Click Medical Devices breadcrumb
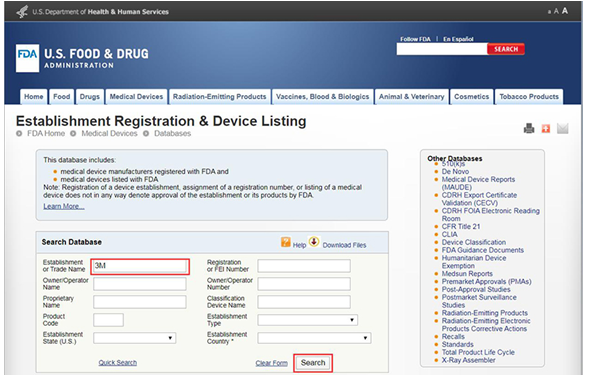Viewport: 591px width, 386px height. [109, 133]
